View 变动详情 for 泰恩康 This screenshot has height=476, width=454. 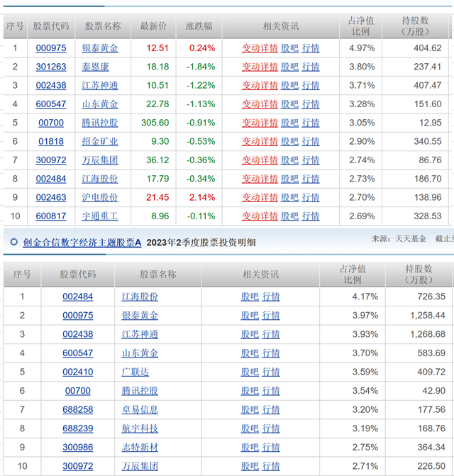[260, 67]
